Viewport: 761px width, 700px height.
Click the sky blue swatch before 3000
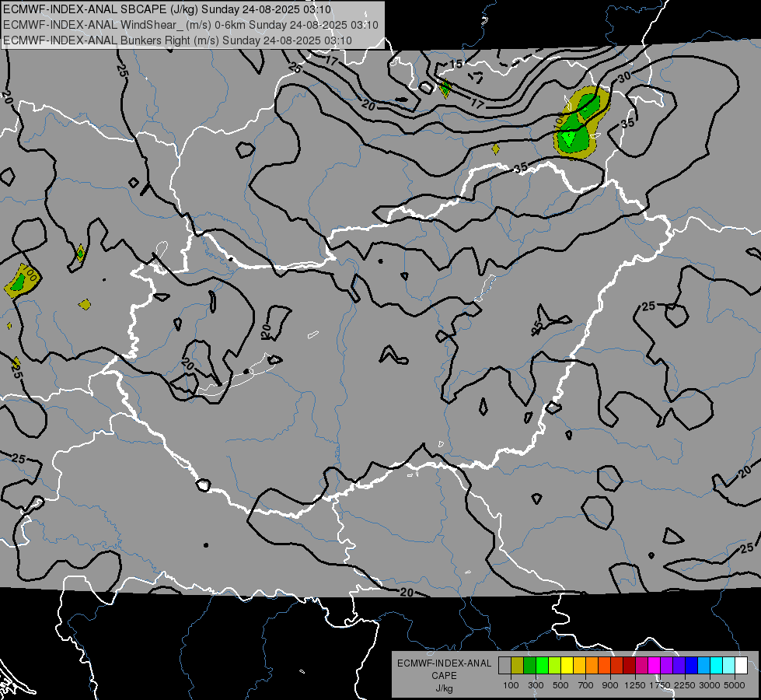(x=704, y=665)
